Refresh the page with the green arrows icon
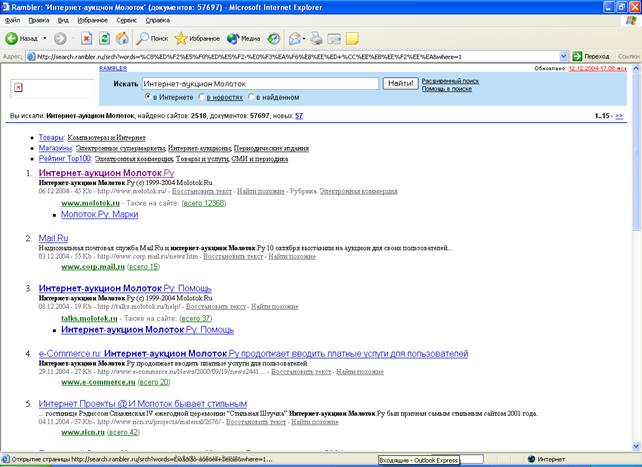This screenshot has height=467, width=642. tap(105, 39)
